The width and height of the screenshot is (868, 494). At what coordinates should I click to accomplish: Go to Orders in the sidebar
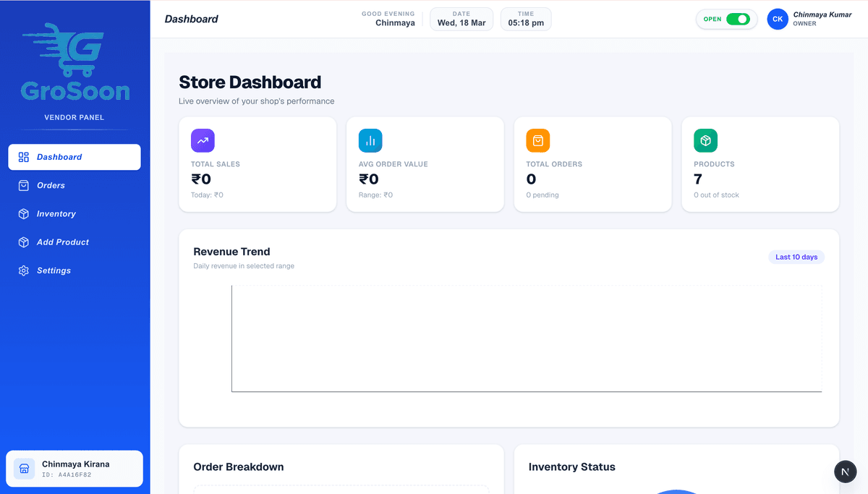click(x=75, y=185)
